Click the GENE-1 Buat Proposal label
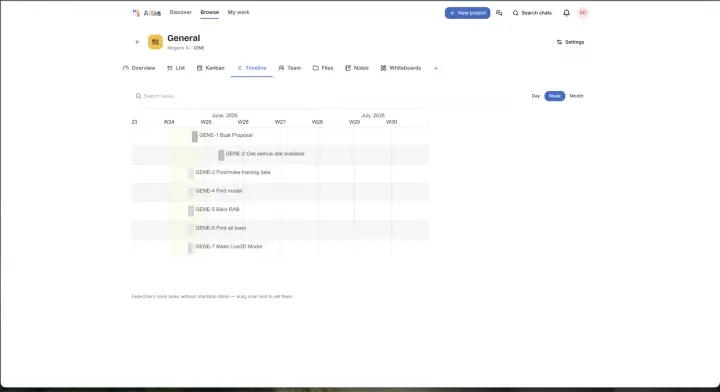720x392 pixels. pos(226,135)
